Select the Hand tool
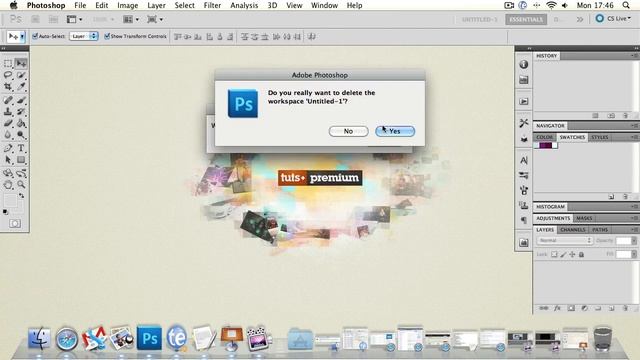Screen dimensions: 640x360 8,185
